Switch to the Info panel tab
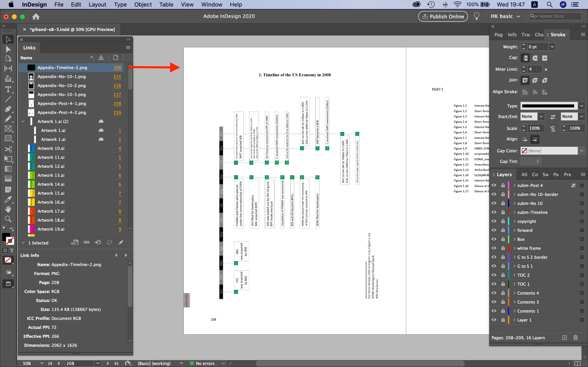The height and width of the screenshot is (367, 588). click(512, 35)
